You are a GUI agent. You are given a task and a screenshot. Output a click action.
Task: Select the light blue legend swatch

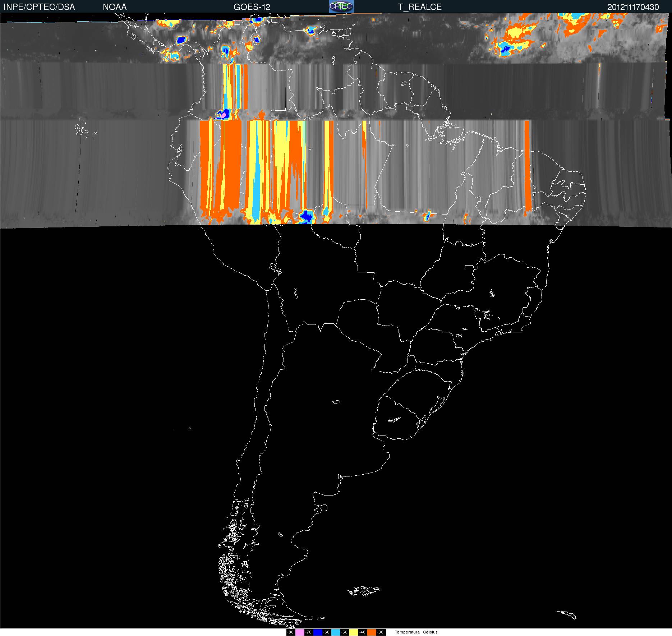point(336,632)
